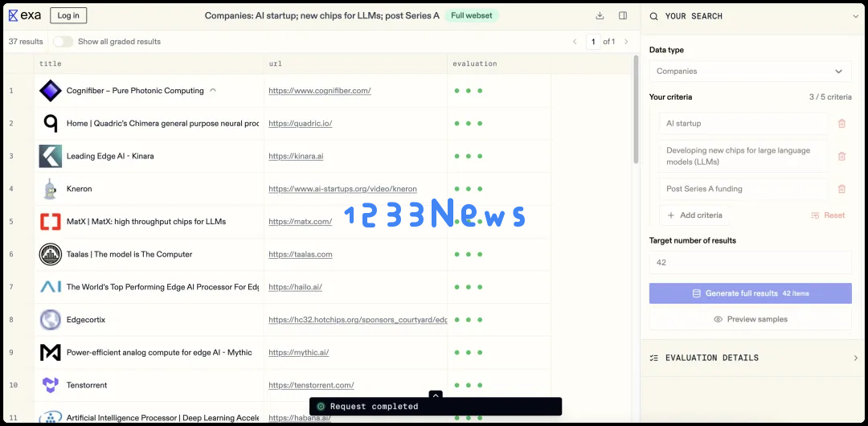Viewport: 868px width, 426px height.
Task: Download the webset results
Action: (x=600, y=15)
